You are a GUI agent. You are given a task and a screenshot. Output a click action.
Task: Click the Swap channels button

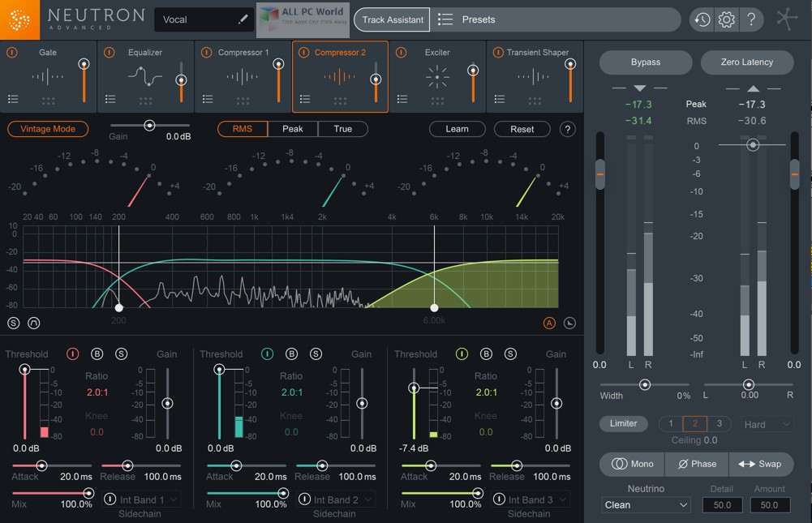(x=760, y=464)
